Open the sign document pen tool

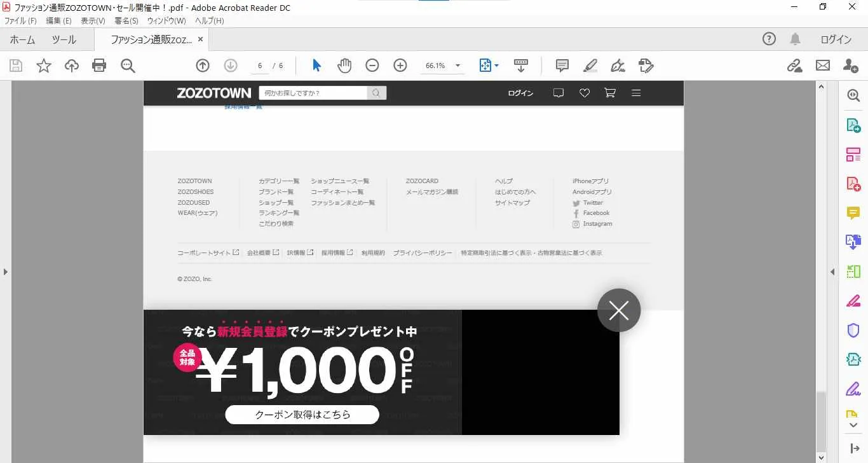coord(618,66)
